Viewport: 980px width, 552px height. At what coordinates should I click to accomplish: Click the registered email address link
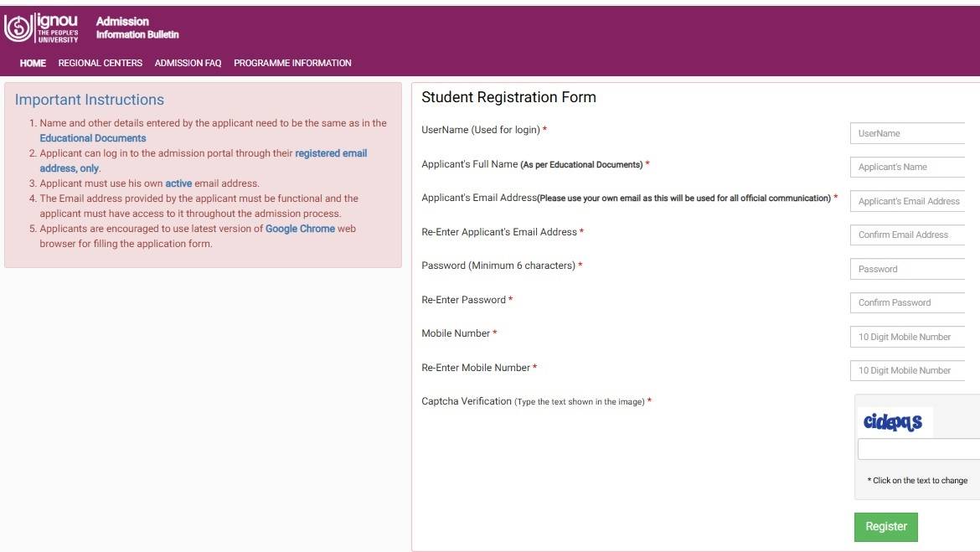pyautogui.click(x=331, y=153)
